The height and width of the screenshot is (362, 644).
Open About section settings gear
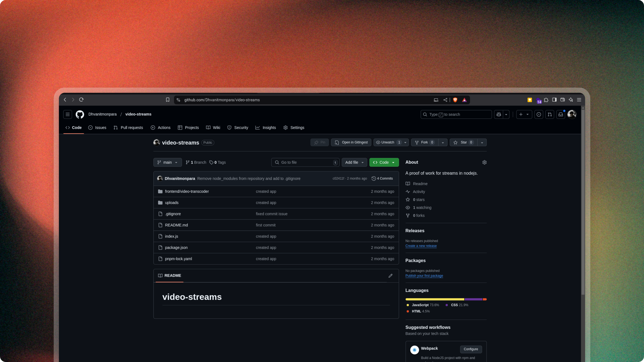484,162
